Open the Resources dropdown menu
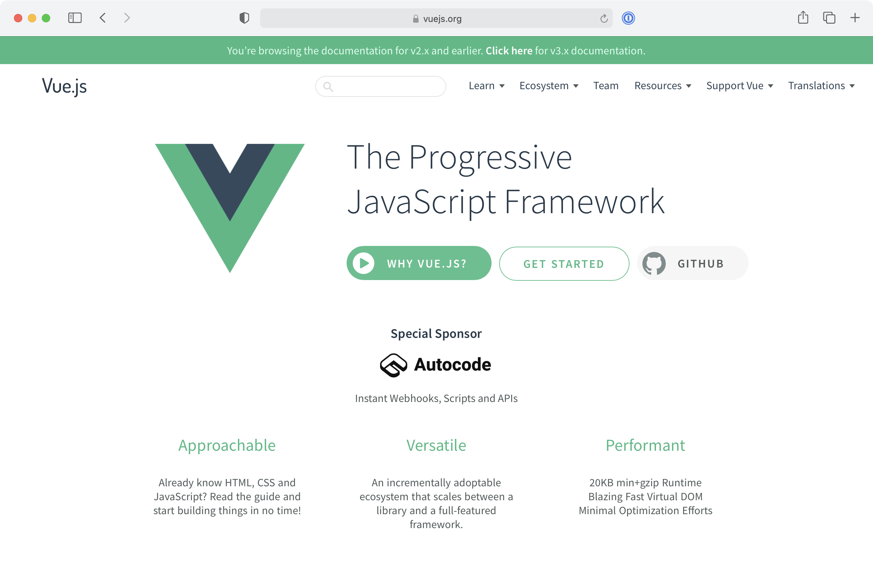Screen dimensions: 873x588 tap(663, 86)
